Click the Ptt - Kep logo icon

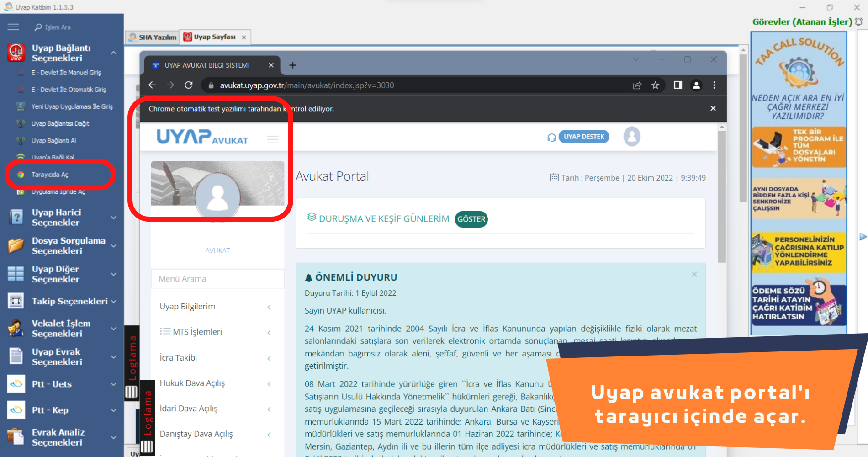pyautogui.click(x=16, y=410)
